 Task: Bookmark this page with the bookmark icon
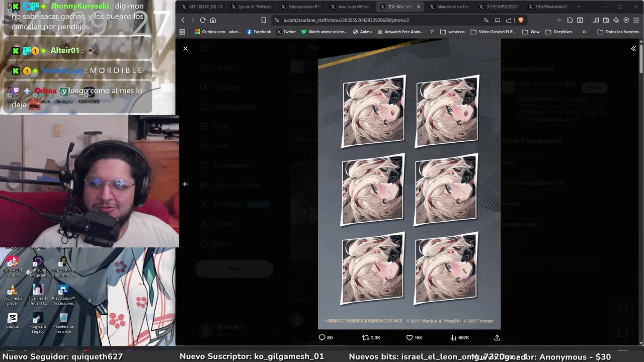pyautogui.click(x=264, y=20)
